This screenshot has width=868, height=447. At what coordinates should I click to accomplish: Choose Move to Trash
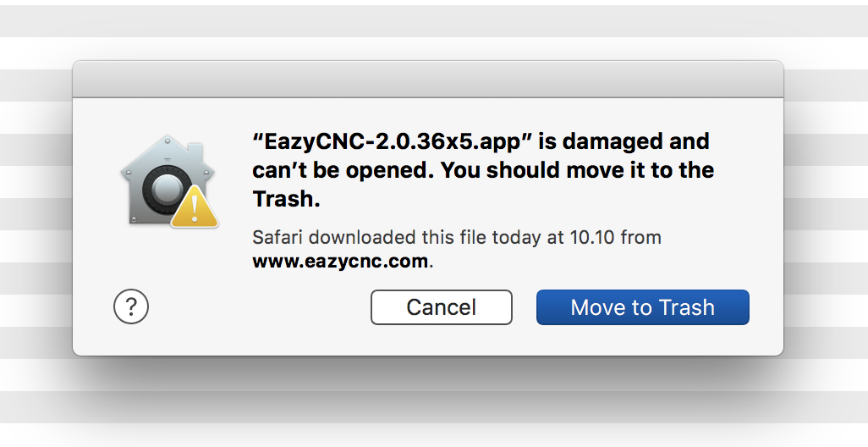(643, 306)
